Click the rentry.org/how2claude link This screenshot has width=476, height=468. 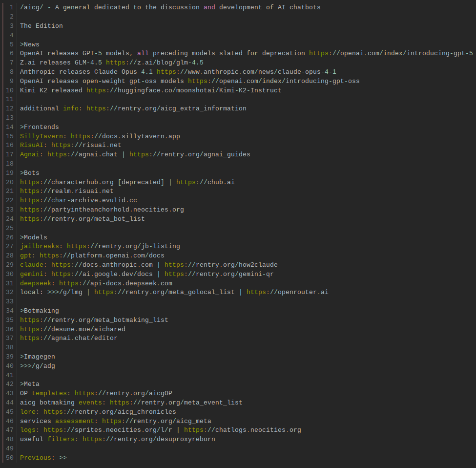221,265
